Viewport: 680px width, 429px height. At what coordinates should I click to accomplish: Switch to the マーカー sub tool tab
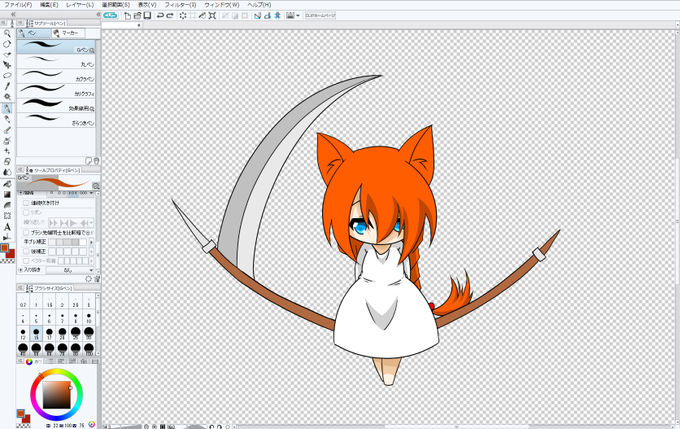tap(68, 33)
